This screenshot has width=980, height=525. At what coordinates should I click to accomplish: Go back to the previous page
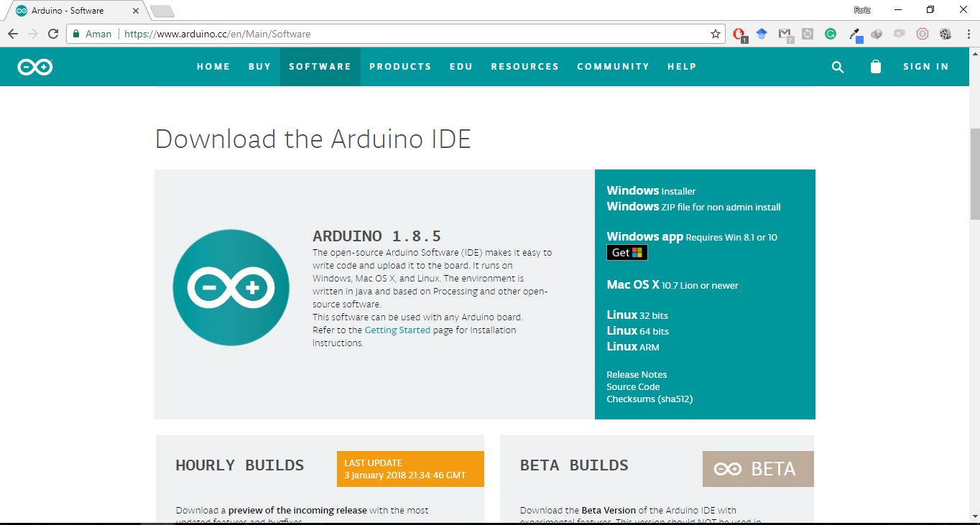point(13,34)
